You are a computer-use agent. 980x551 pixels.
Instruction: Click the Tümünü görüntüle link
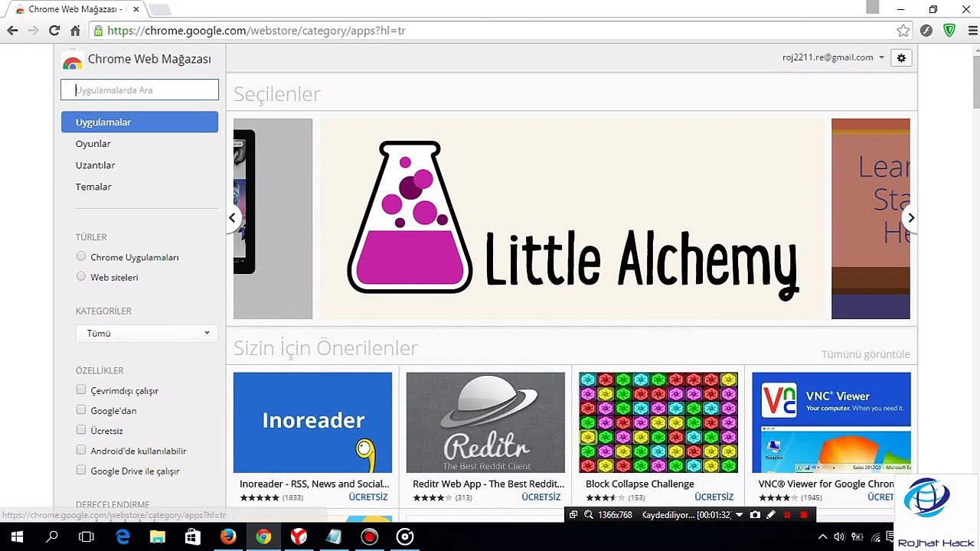pos(865,354)
